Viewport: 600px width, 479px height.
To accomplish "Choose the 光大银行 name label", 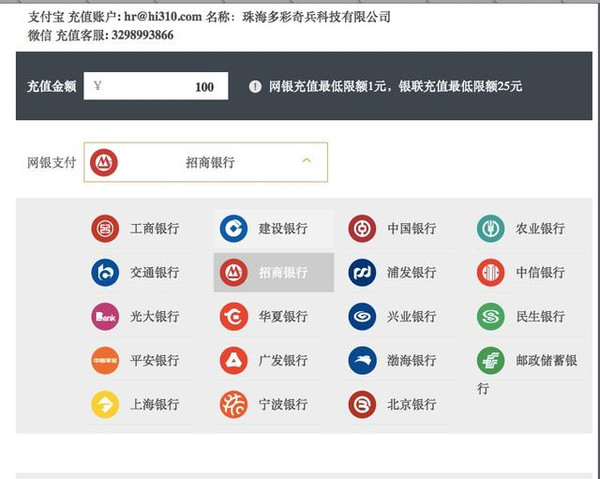I will pyautogui.click(x=155, y=317).
